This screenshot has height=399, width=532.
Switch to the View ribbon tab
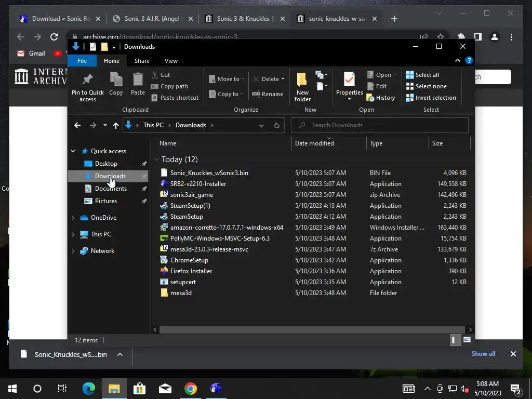[x=171, y=61]
